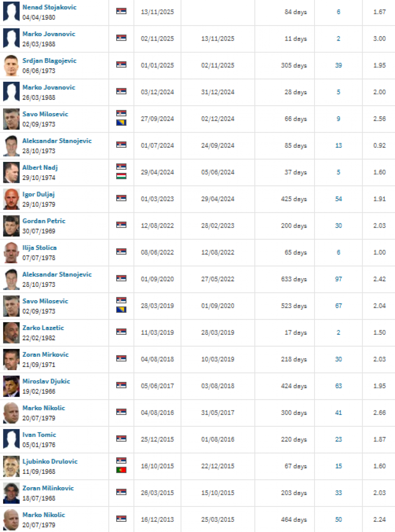This screenshot has width=395, height=532.
Task: Go to Gordan Petric's manager page
Action: (x=44, y=221)
